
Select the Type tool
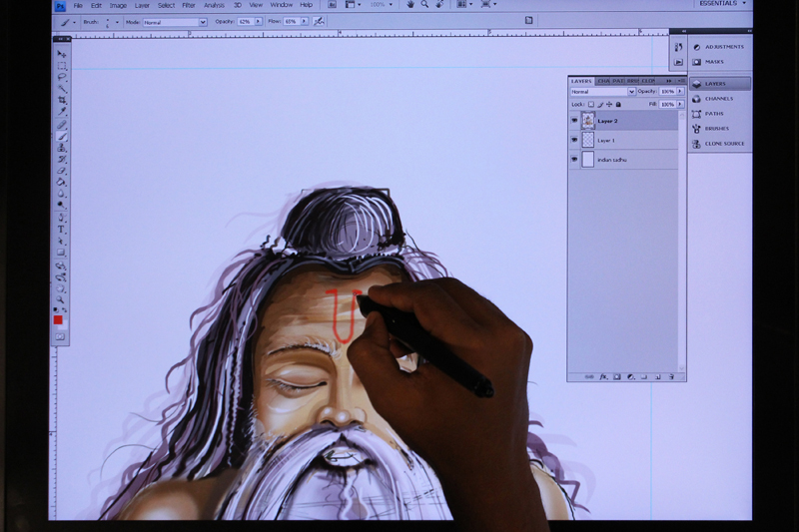(x=61, y=229)
